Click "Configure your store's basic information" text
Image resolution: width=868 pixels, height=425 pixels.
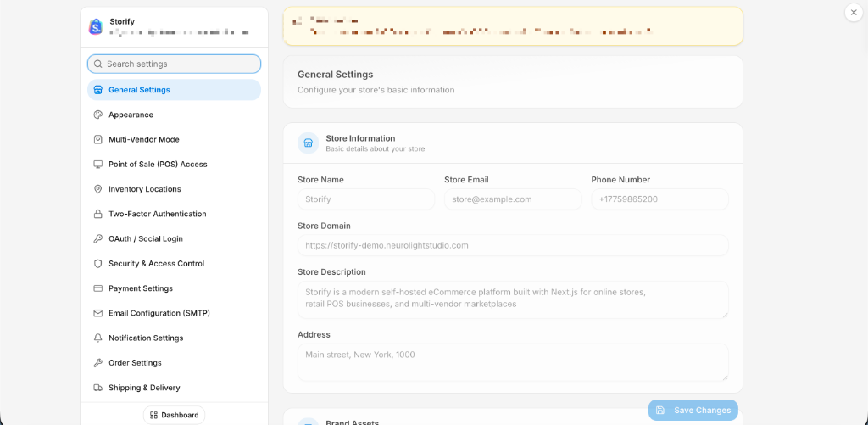click(376, 90)
